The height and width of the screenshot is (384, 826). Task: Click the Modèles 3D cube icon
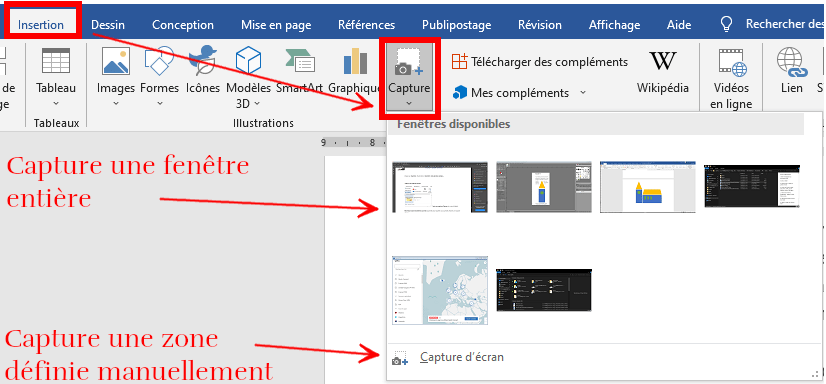(x=248, y=60)
